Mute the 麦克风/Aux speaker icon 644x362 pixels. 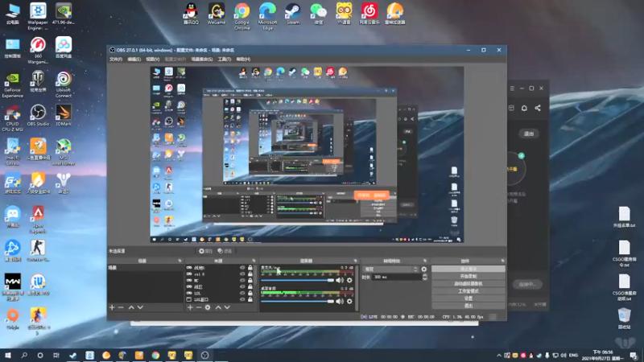tap(340, 280)
